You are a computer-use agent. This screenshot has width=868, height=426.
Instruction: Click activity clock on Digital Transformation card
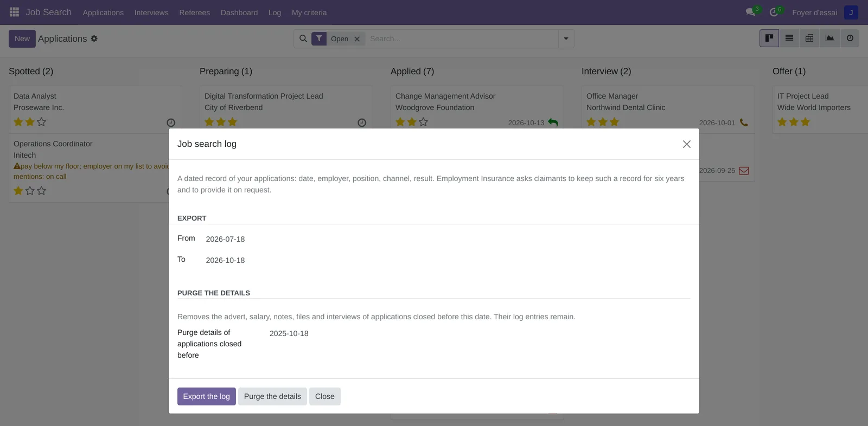(362, 123)
